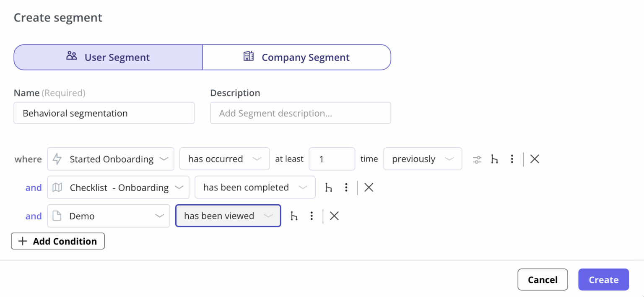Image resolution: width=644 pixels, height=297 pixels.
Task: Switch to the User Segment tab
Action: 108,57
